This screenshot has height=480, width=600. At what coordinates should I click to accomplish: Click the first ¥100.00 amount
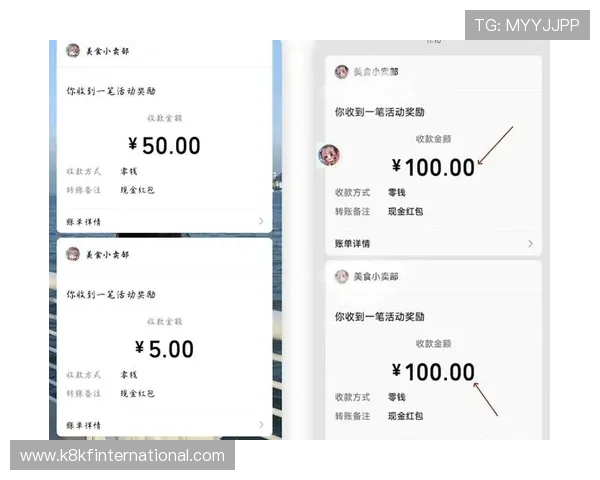pos(433,167)
